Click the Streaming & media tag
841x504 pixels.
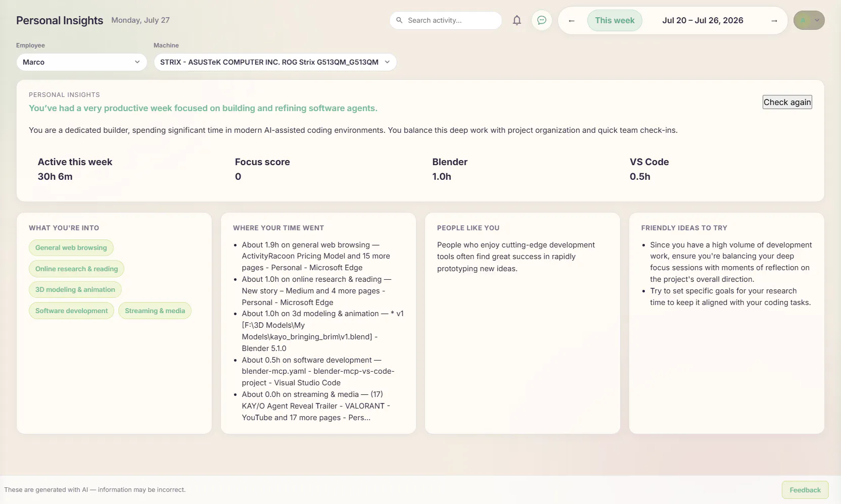pos(155,311)
